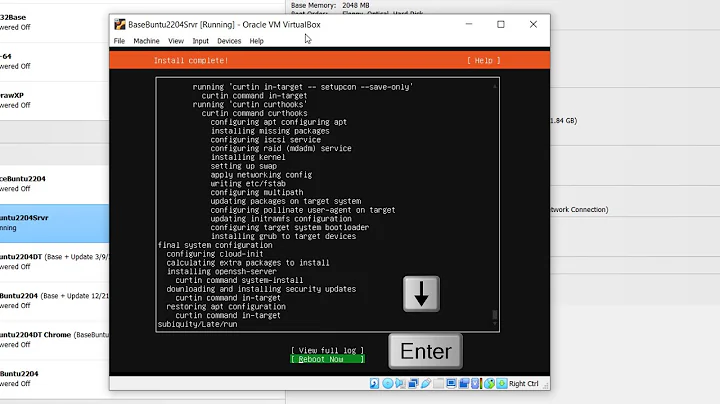This screenshot has height=404, width=720.
Task: Click the mouse integration status icon
Action: [489, 383]
